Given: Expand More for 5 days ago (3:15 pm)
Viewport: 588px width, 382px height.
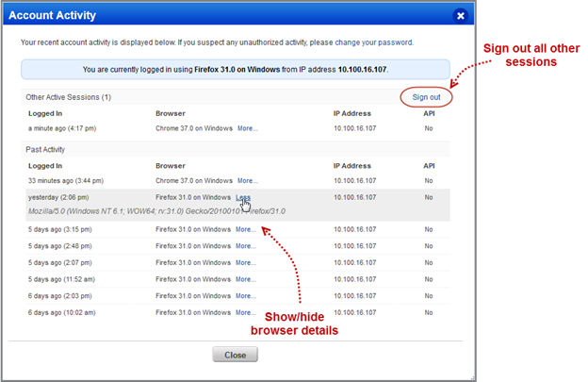Looking at the screenshot, I should point(245,229).
